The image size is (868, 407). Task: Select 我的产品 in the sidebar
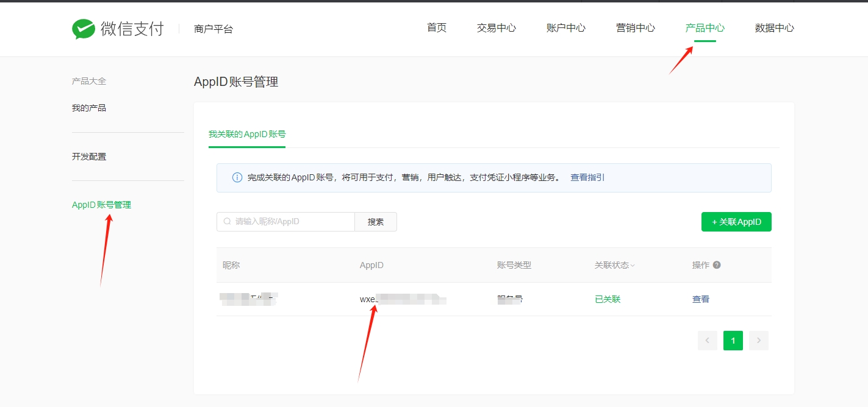(x=89, y=108)
